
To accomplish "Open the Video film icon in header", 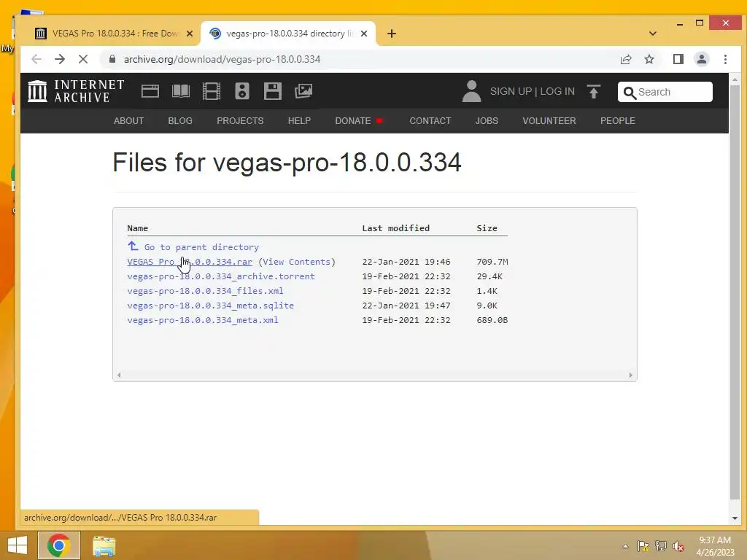I will pyautogui.click(x=211, y=91).
